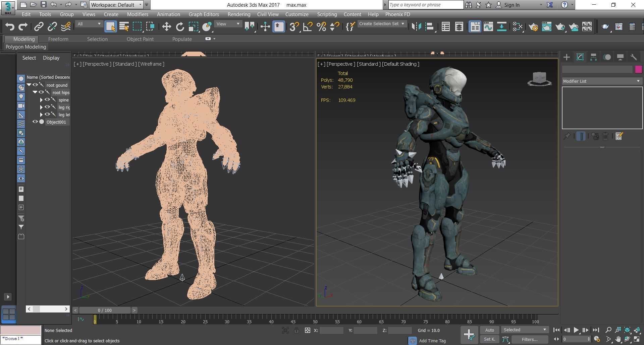Open the Align tool
Screen dimensions: 644x345
pos(430,27)
